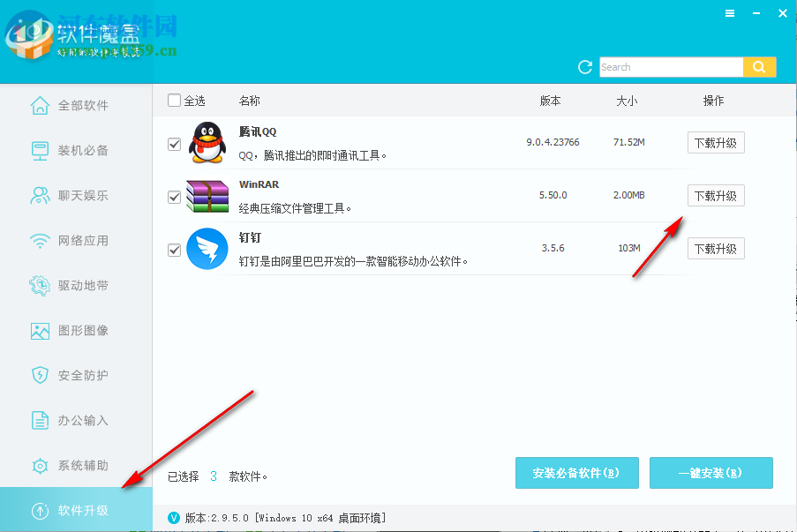Screen dimensions: 797x532
Task: Select the 腾讯QQ title text
Action: (258, 131)
